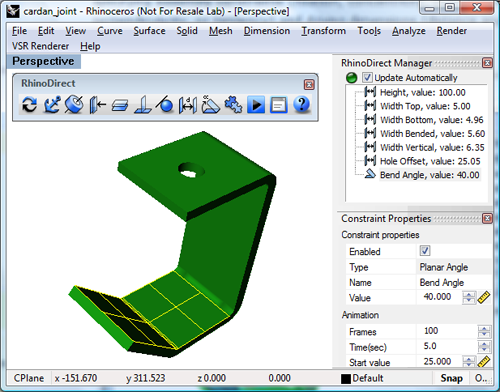Open the Curve menu

[110, 31]
